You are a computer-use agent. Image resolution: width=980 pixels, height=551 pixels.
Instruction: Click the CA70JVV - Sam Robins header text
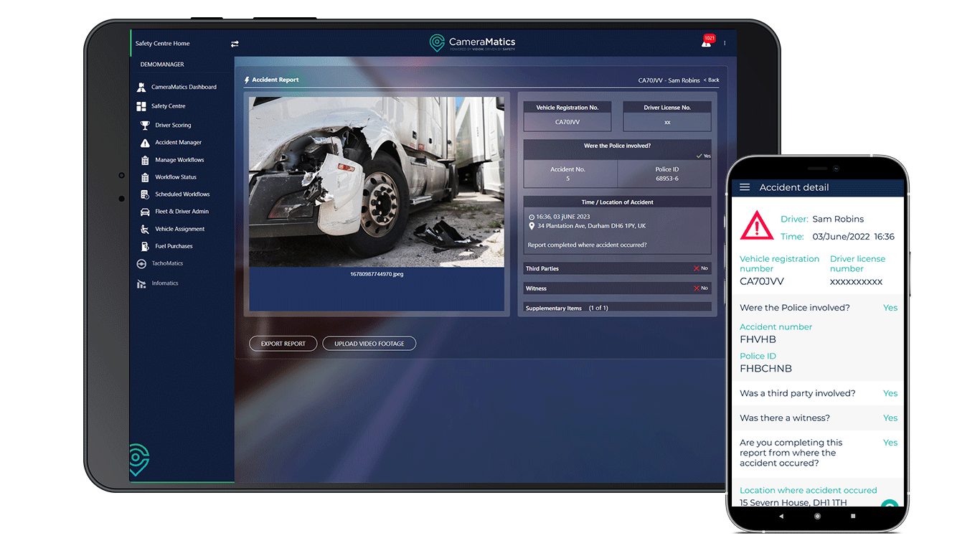[x=669, y=80]
